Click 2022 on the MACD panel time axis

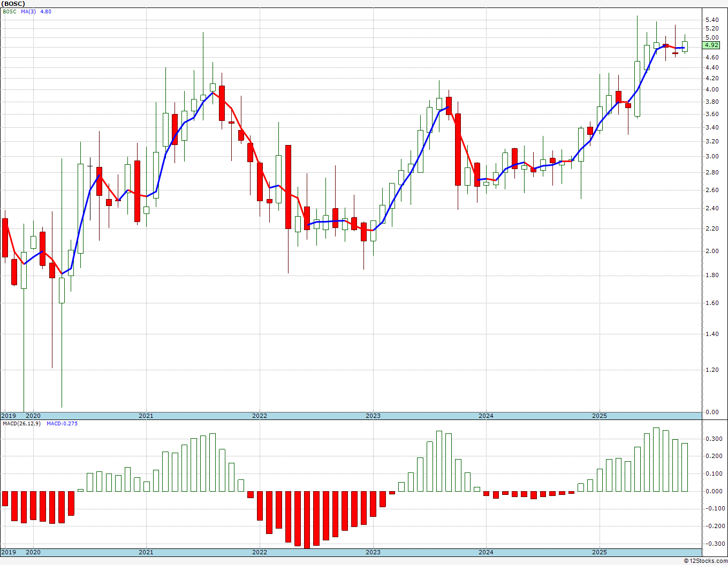[260, 552]
